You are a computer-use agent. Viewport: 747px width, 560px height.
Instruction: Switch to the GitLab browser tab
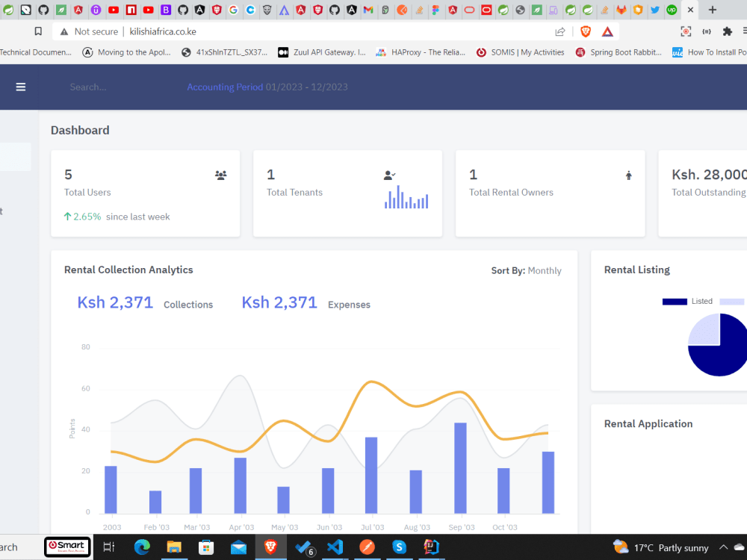(x=622, y=10)
